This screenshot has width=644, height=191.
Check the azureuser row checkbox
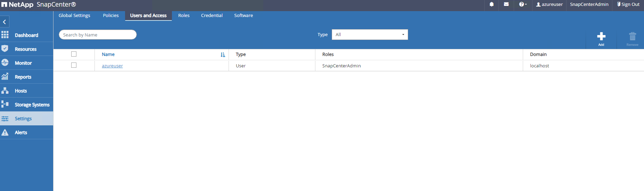74,65
